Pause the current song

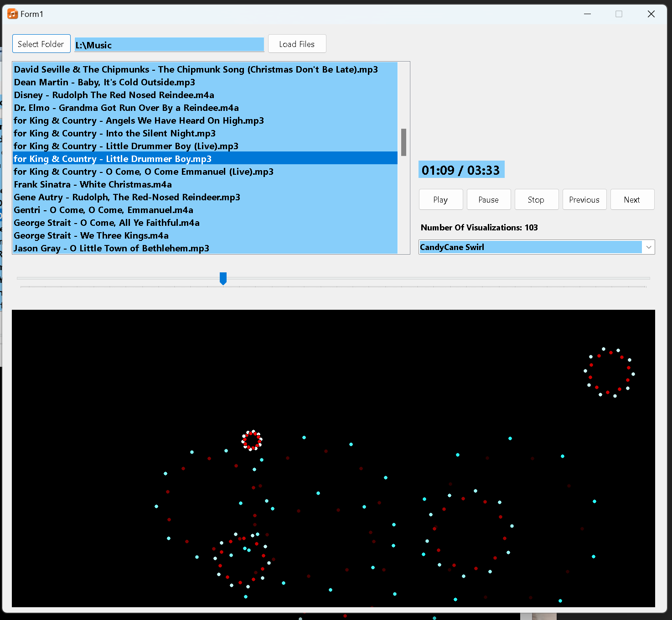click(489, 199)
